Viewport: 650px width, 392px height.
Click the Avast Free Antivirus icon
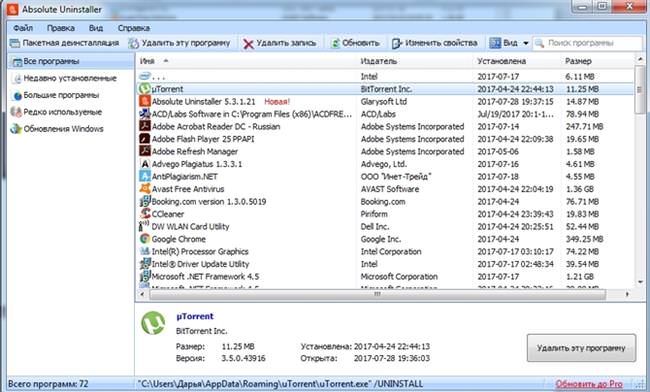[x=145, y=189]
